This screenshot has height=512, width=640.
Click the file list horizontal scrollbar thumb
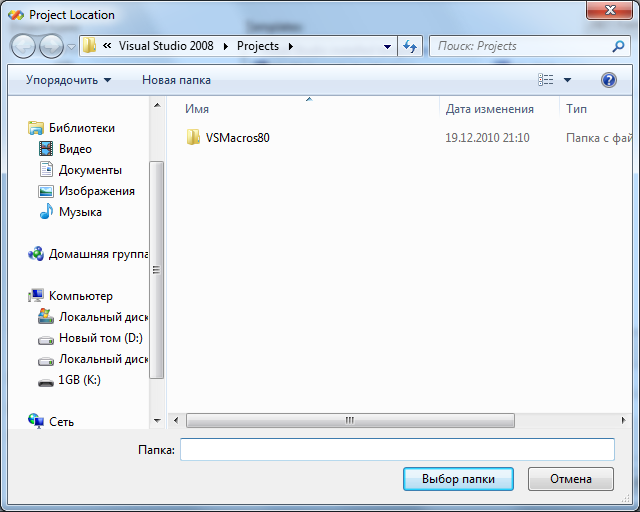[350, 420]
